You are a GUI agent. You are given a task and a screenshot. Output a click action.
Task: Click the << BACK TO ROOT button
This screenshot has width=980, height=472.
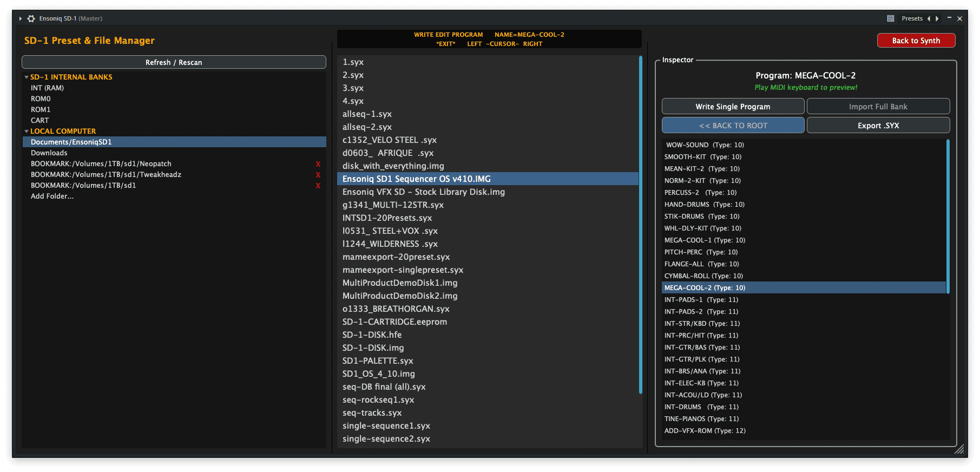(733, 126)
